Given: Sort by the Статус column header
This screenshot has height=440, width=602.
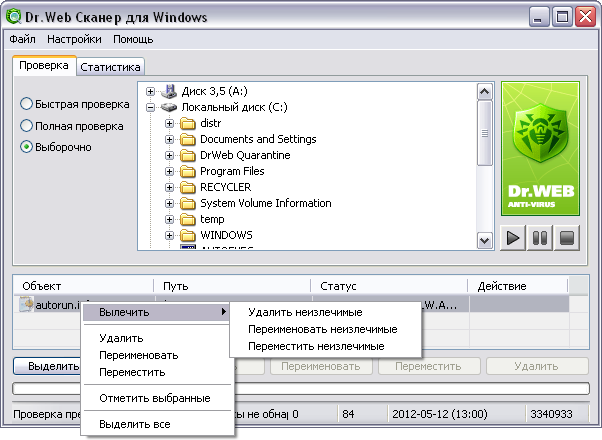Looking at the screenshot, I should pyautogui.click(x=389, y=286).
